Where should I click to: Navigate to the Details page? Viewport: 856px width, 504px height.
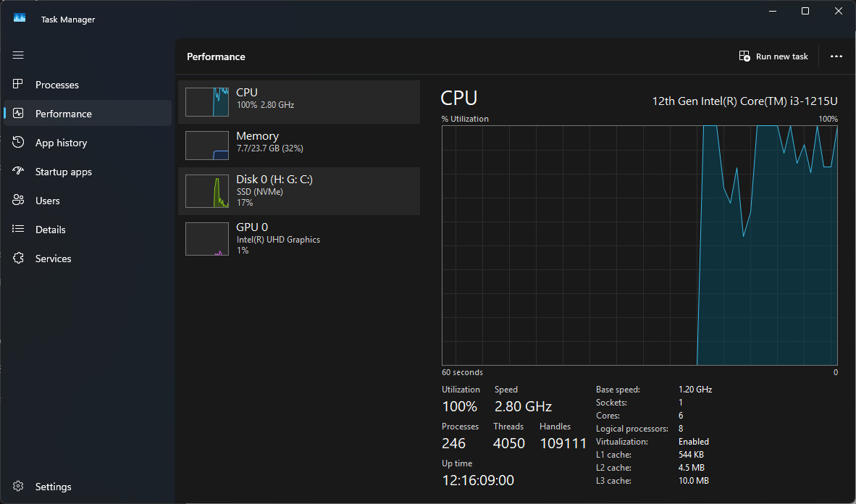point(50,230)
